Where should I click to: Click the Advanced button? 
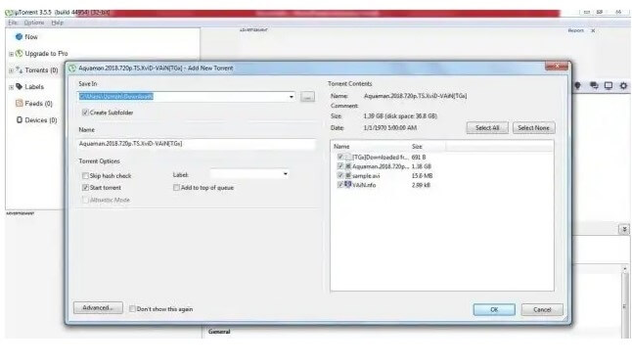pyautogui.click(x=98, y=307)
